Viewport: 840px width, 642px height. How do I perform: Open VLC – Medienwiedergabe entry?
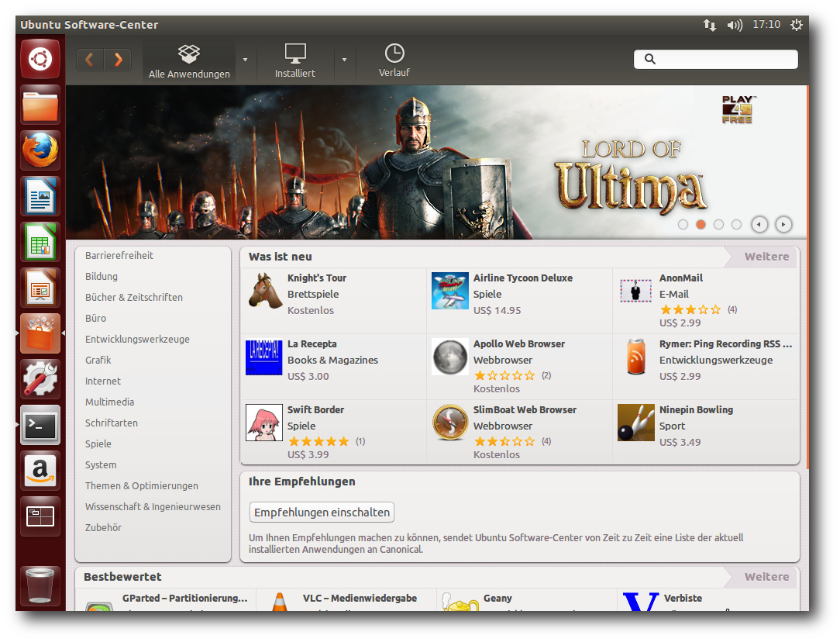tap(346, 599)
